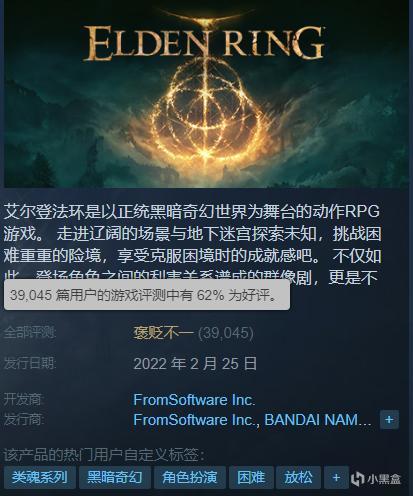Click the 全部评测 label
Screen dimensions: 413x496
[30, 332]
